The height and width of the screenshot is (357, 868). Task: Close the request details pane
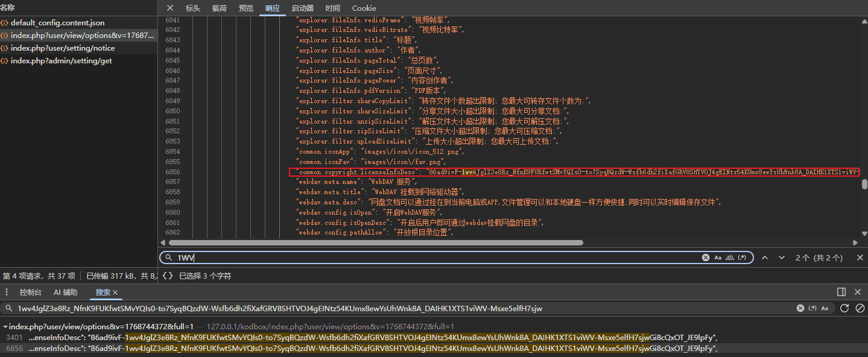tap(170, 8)
